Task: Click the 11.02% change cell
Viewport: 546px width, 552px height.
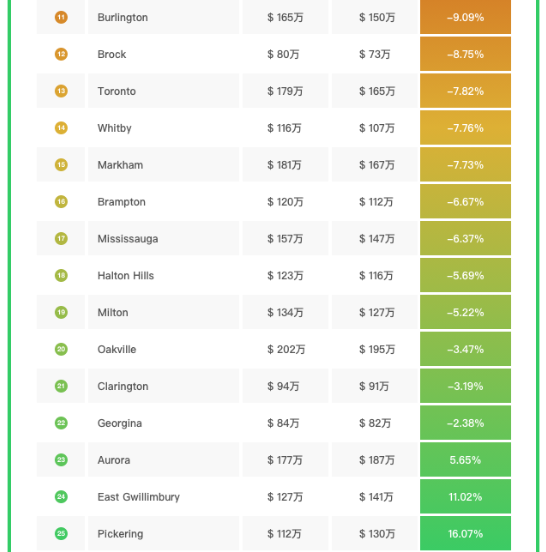Action: [x=465, y=497]
